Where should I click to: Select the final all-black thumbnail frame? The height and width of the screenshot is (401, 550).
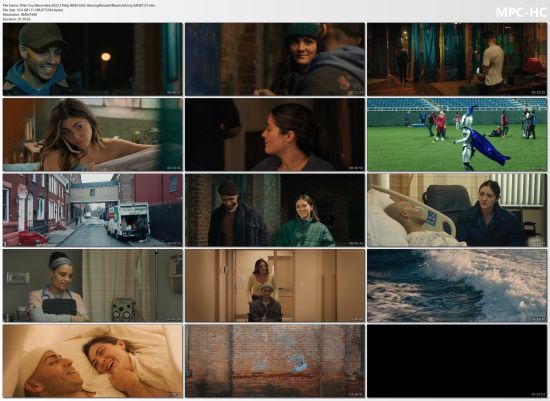(457, 361)
